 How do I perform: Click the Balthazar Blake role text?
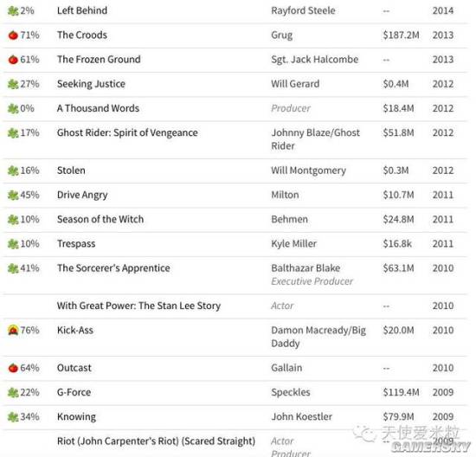tap(306, 268)
